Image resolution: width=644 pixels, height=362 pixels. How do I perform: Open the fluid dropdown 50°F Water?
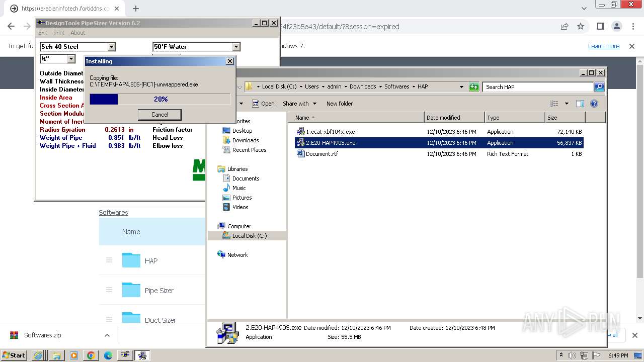point(236,47)
